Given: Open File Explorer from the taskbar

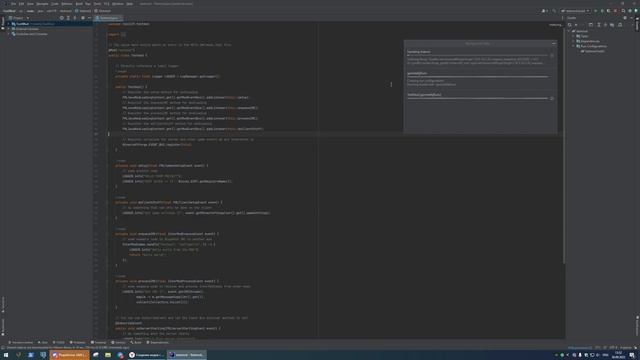Looking at the screenshot, I should pos(108,355).
